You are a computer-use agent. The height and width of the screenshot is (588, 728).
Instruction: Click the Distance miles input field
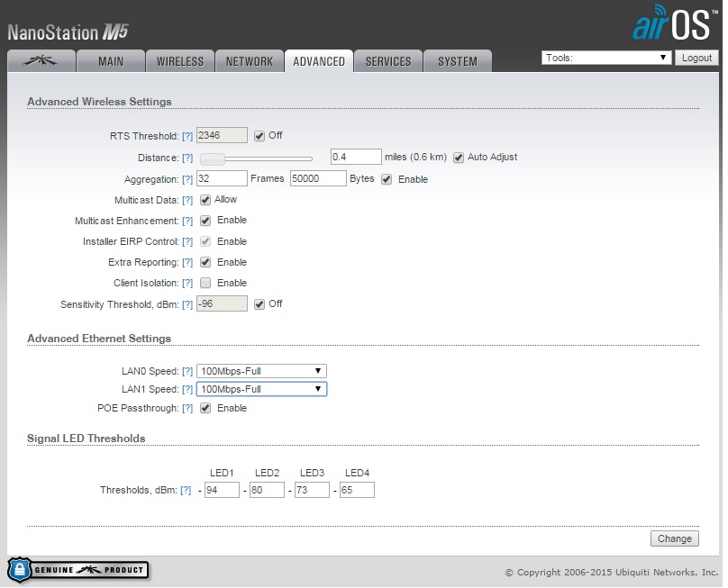coord(356,157)
